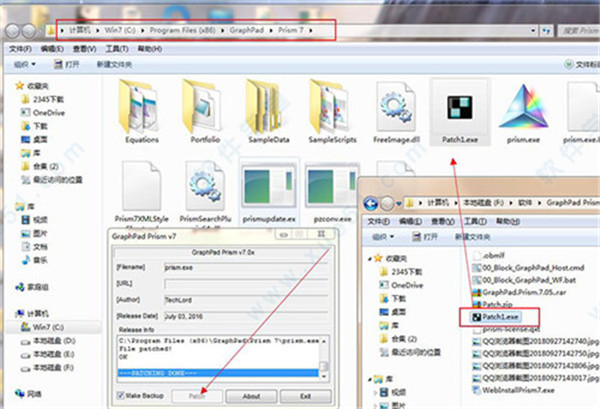Select the prismupdate.exe icon
Viewport: 600px width, 409px height.
tap(269, 186)
